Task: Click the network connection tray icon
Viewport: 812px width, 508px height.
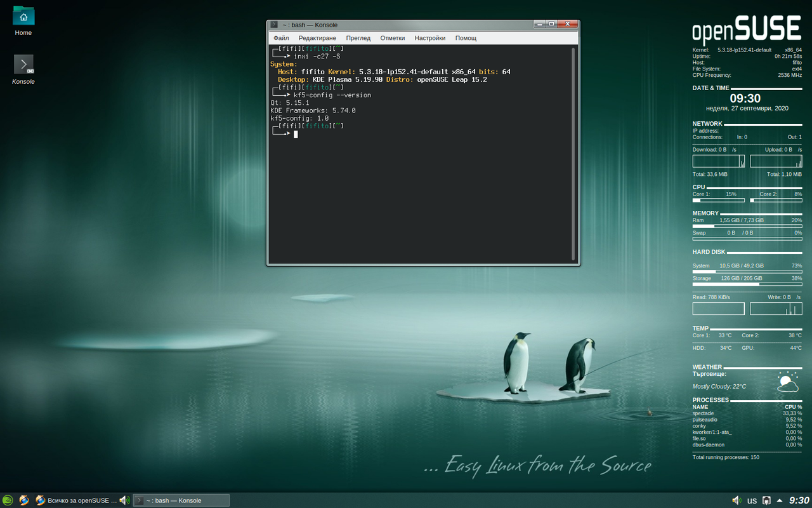Action: [766, 500]
